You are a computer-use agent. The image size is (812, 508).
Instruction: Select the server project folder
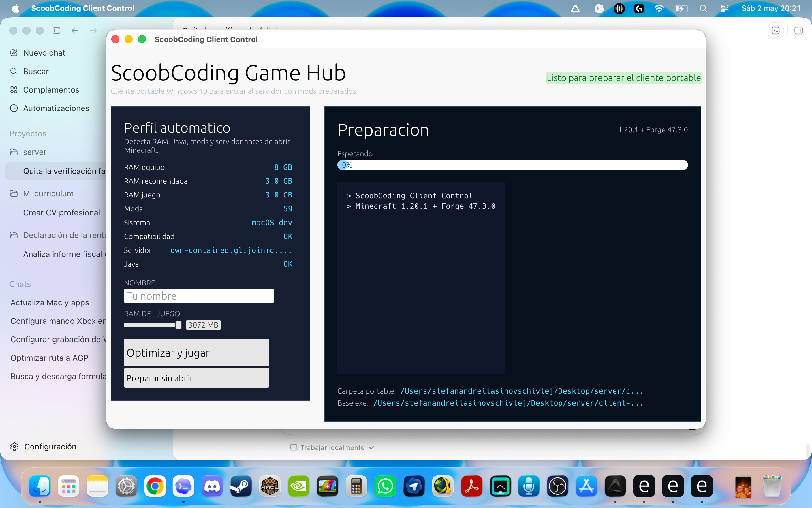34,152
